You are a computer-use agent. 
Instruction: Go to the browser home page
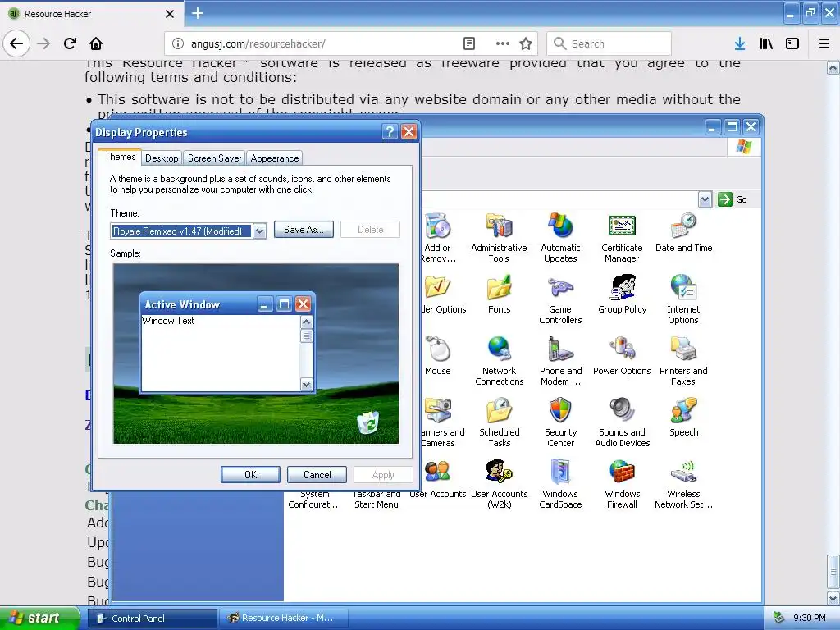(x=96, y=43)
